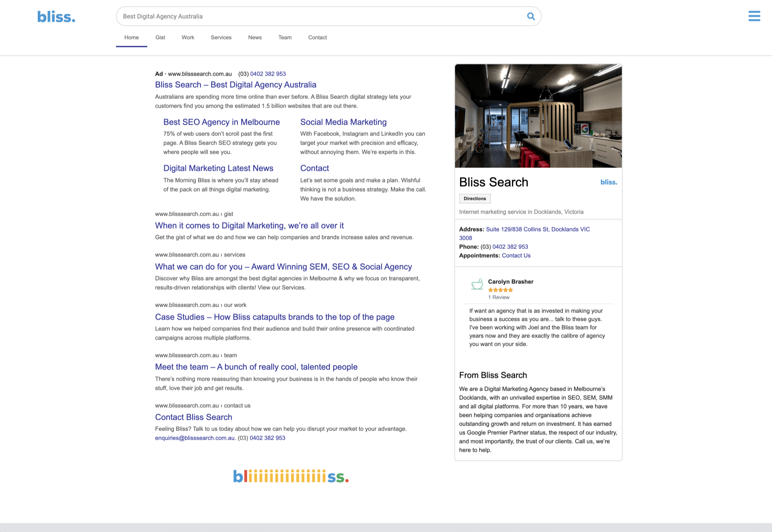Click the Bliss Search panel title

point(494,182)
